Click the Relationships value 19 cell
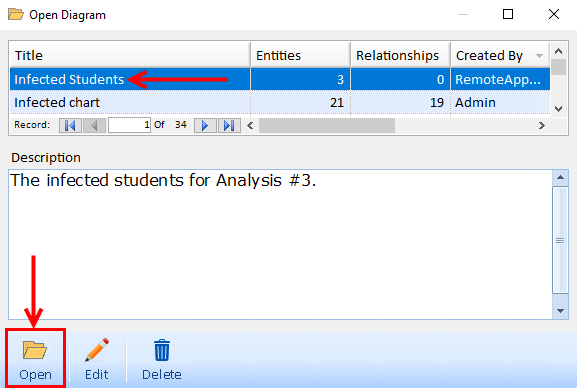Screen dimensions: 577x388 [400, 102]
